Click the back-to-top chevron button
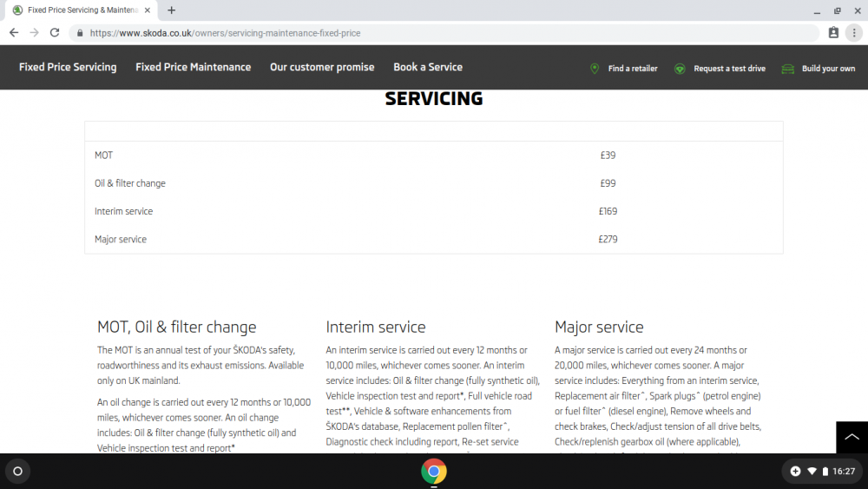This screenshot has width=868, height=489. [852, 437]
